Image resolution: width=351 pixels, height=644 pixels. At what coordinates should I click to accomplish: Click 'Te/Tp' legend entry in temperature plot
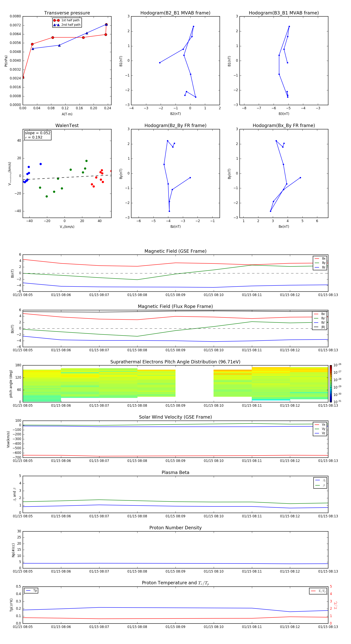318,591
